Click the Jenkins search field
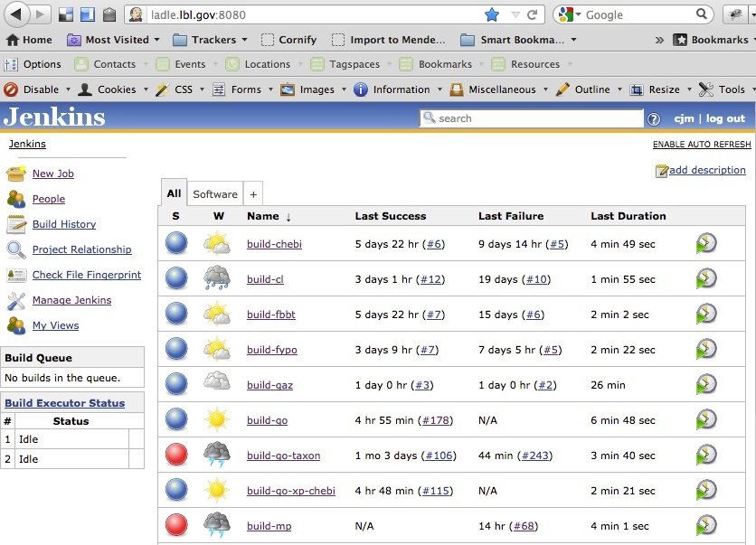Image resolution: width=756 pixels, height=545 pixels. [x=532, y=118]
